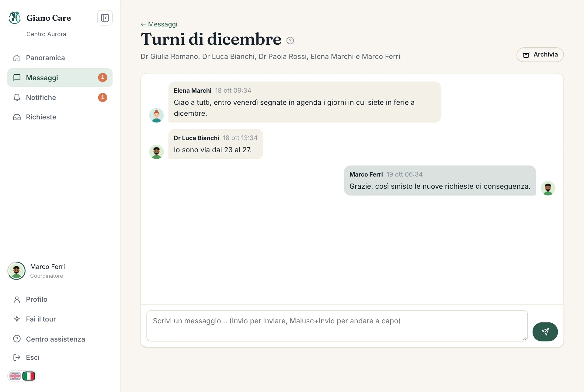Click the Centro assistenza question icon
The width and height of the screenshot is (584, 392).
click(x=17, y=339)
